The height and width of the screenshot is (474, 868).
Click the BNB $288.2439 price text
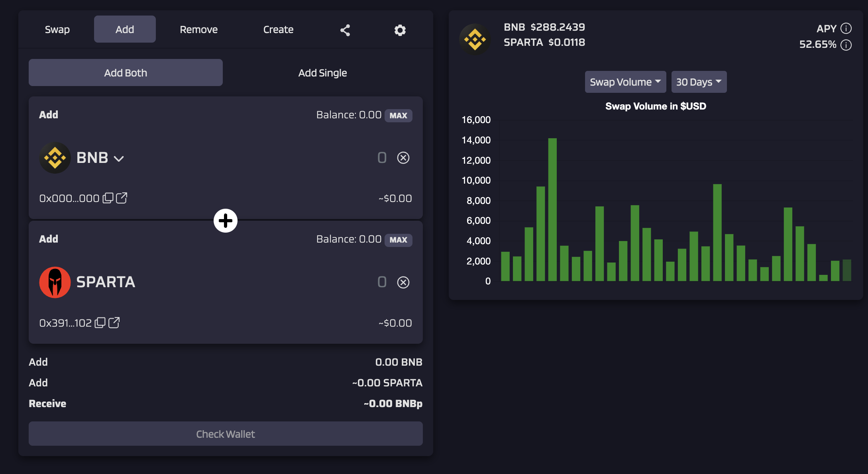coord(544,27)
